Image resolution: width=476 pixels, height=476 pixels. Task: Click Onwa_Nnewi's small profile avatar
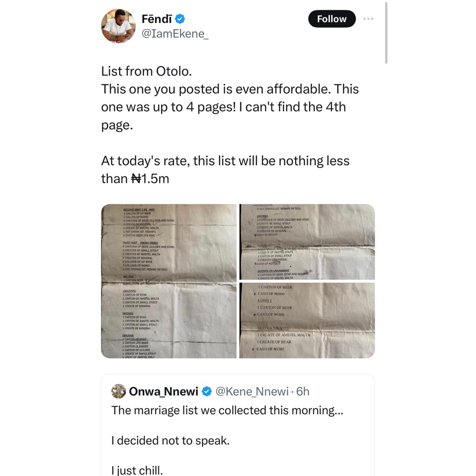click(x=119, y=391)
